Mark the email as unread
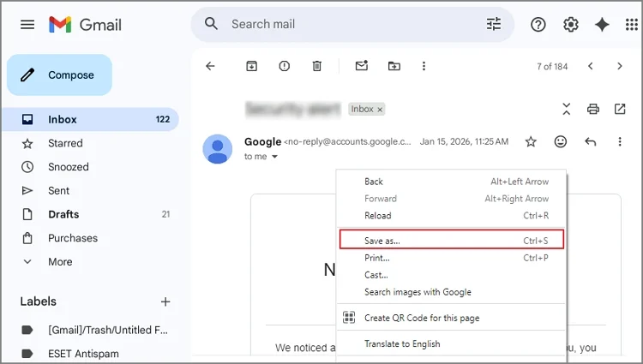The image size is (643, 364). pyautogui.click(x=361, y=66)
